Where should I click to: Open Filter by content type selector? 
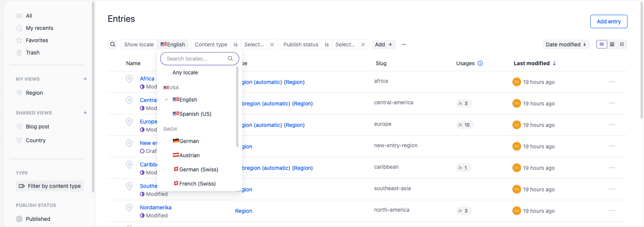coord(50,186)
